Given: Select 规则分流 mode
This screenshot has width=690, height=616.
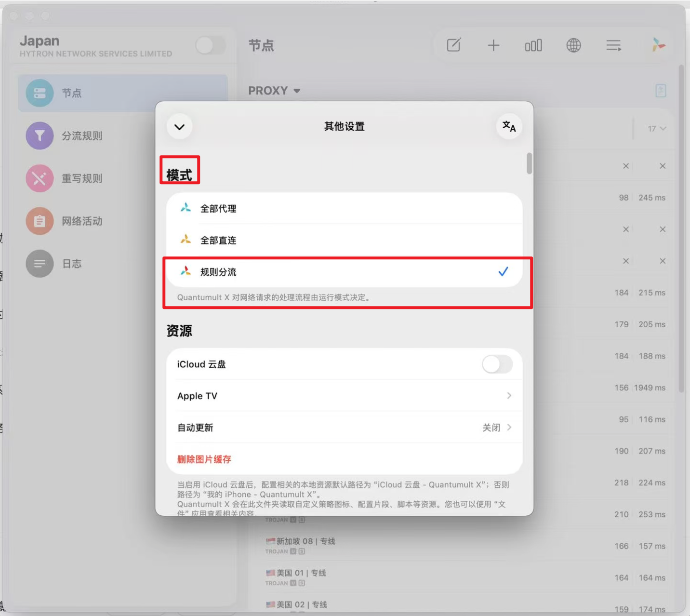Looking at the screenshot, I should (344, 272).
